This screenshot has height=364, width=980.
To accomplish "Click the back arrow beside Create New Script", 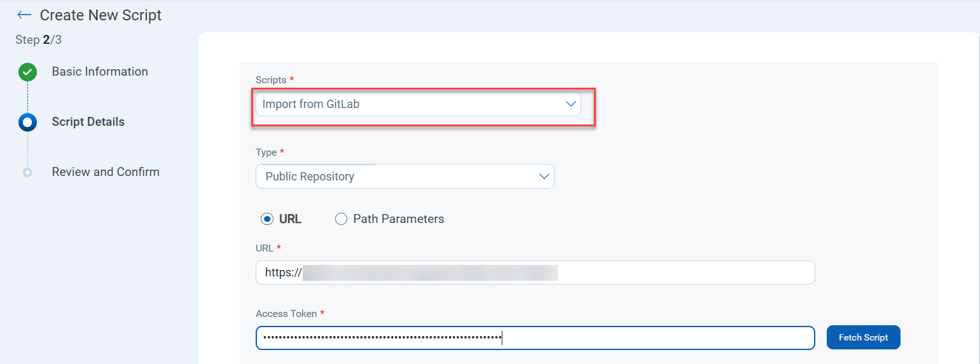I will point(24,15).
